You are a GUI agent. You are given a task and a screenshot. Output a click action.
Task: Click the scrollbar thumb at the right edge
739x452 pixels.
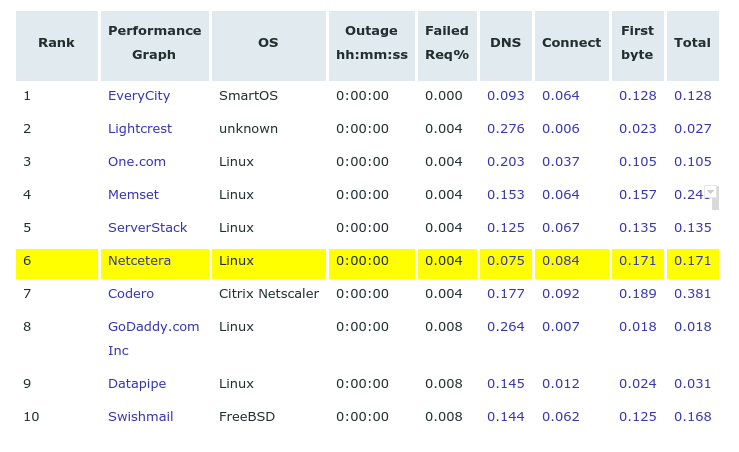(x=715, y=204)
